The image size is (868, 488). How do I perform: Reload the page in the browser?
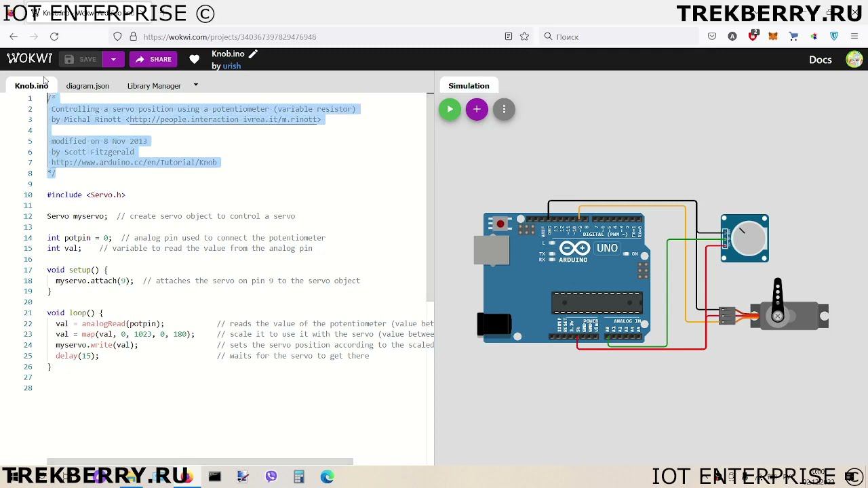(54, 37)
